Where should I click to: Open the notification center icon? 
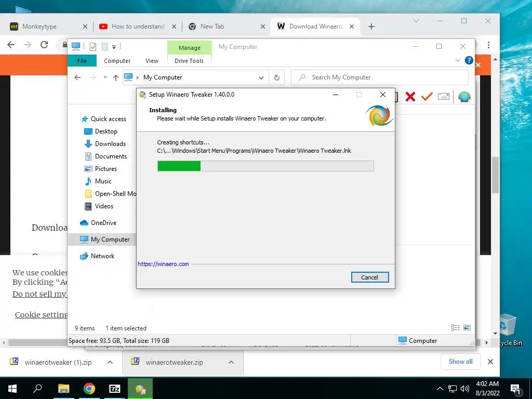click(516, 389)
